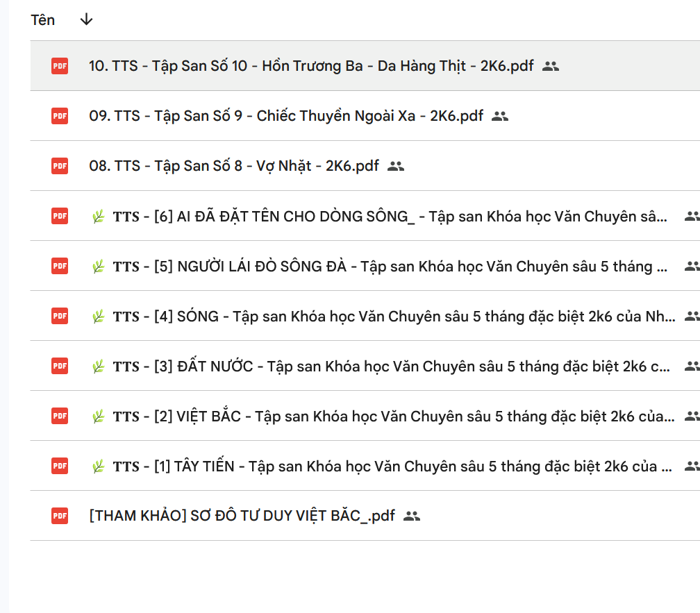This screenshot has height=613, width=700.
Task: Click PDF icon of the ĐẤT NƯỚC file
Action: pos(60,366)
